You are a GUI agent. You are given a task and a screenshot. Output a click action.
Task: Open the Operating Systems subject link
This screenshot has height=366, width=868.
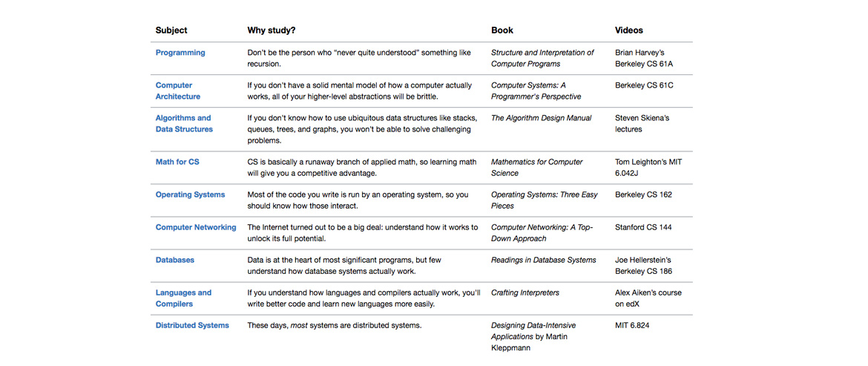[190, 195]
